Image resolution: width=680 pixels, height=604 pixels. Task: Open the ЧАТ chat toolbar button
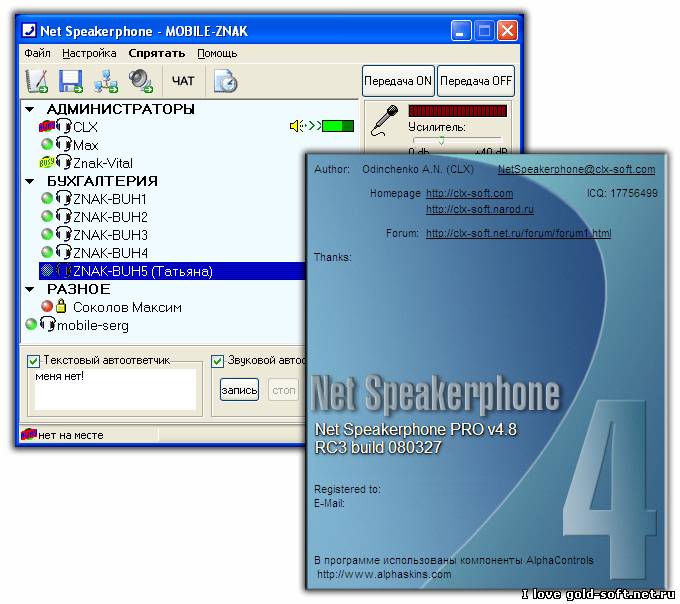coord(183,81)
